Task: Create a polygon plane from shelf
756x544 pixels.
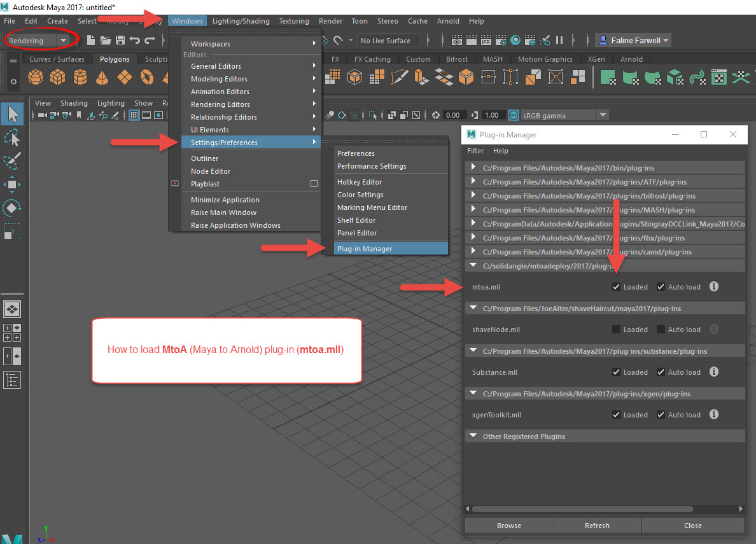Action: pos(125,77)
